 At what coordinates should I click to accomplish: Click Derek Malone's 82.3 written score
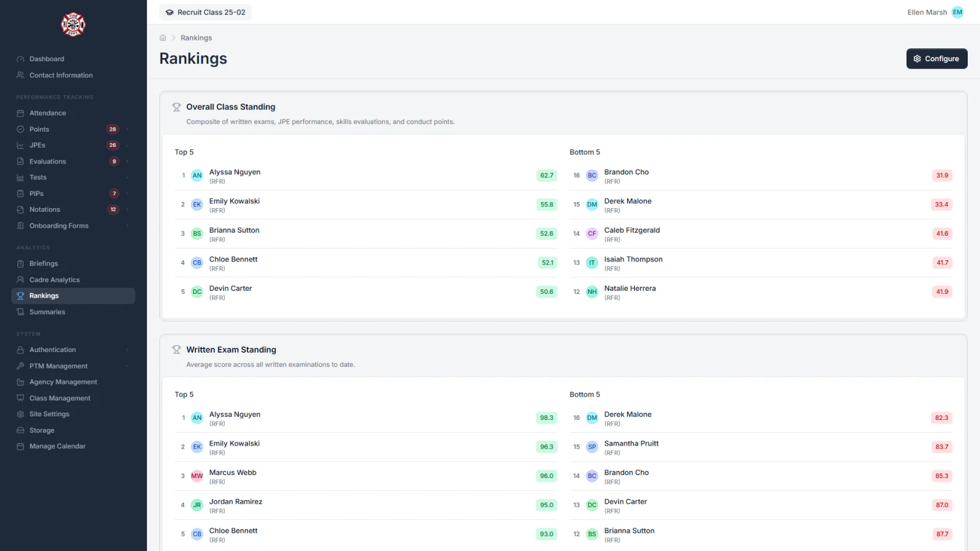click(x=941, y=418)
